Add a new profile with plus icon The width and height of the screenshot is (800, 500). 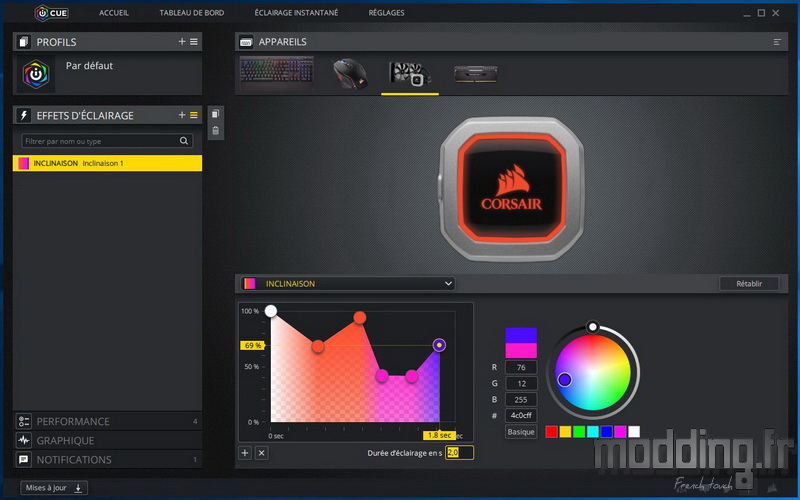tap(182, 41)
